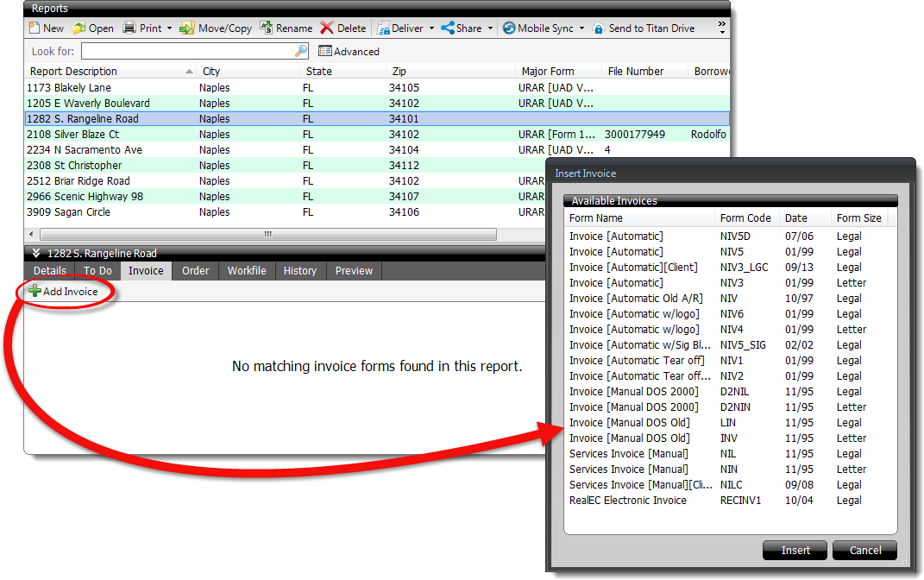Click the search magnifier in Look for

300,52
